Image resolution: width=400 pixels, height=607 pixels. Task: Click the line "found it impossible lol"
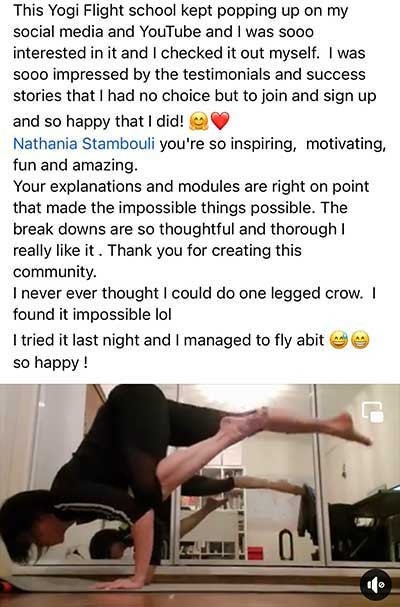tap(92, 315)
